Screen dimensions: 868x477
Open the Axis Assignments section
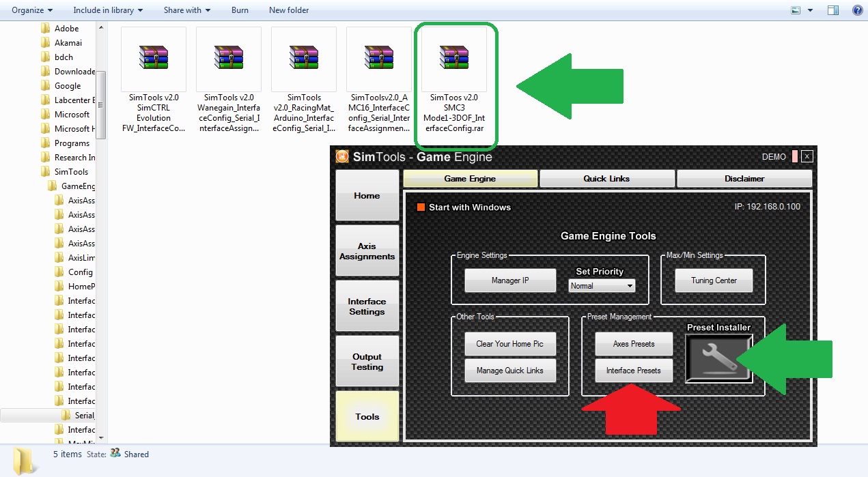(367, 251)
